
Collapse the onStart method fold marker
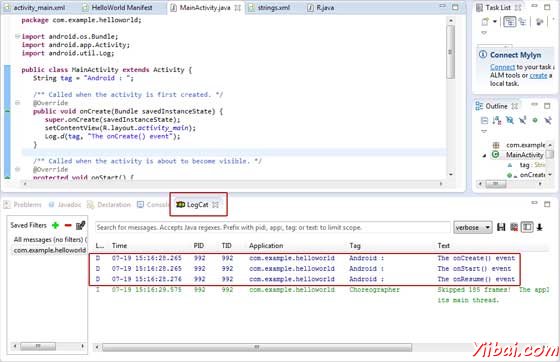click(x=17, y=169)
